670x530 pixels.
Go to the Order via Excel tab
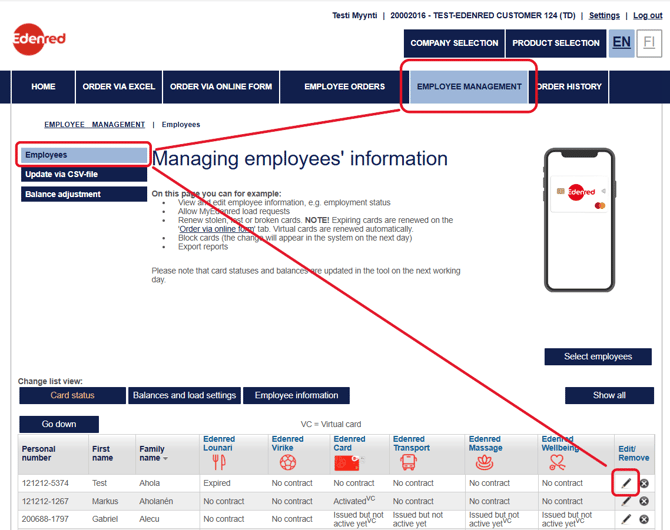point(119,87)
